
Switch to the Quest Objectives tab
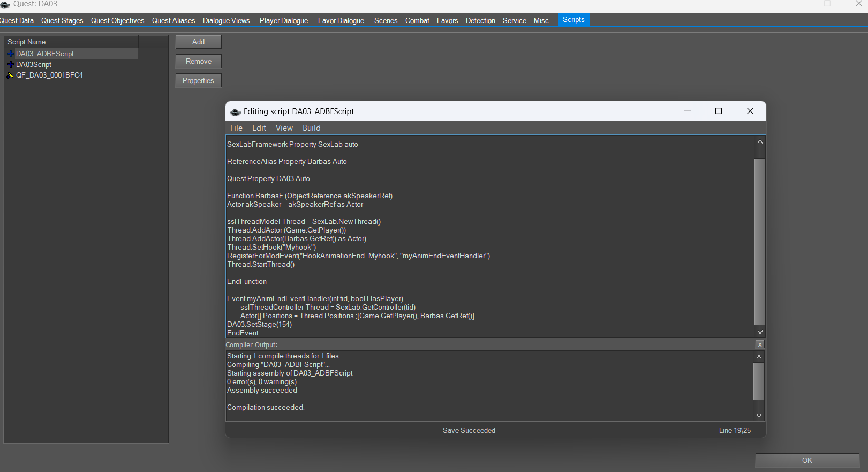click(x=118, y=20)
